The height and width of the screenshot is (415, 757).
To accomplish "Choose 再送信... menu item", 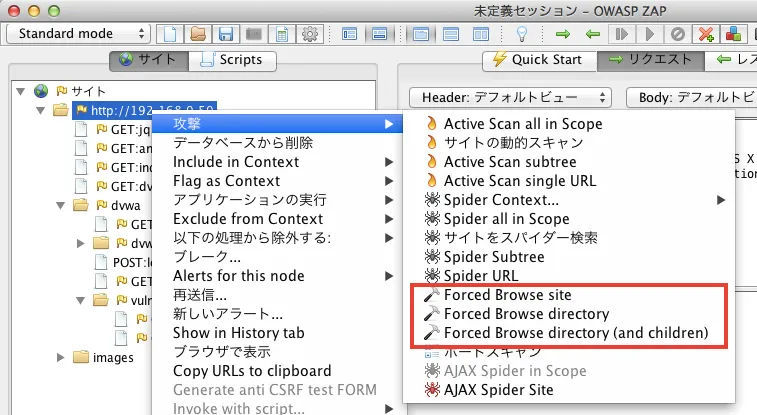I will tap(277, 295).
